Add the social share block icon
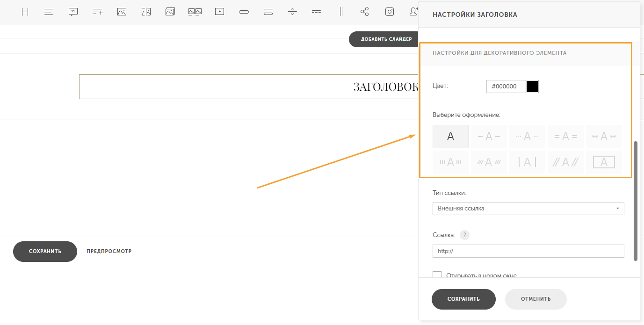 [365, 12]
